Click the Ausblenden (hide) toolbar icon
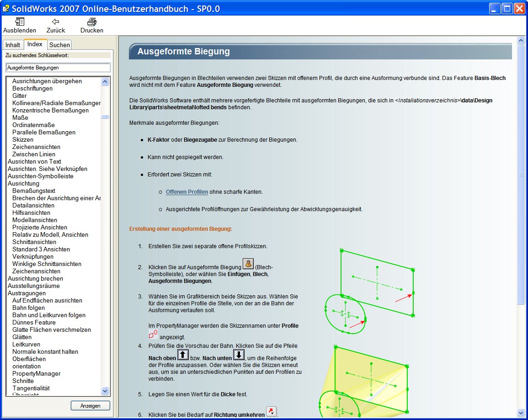 [x=20, y=21]
